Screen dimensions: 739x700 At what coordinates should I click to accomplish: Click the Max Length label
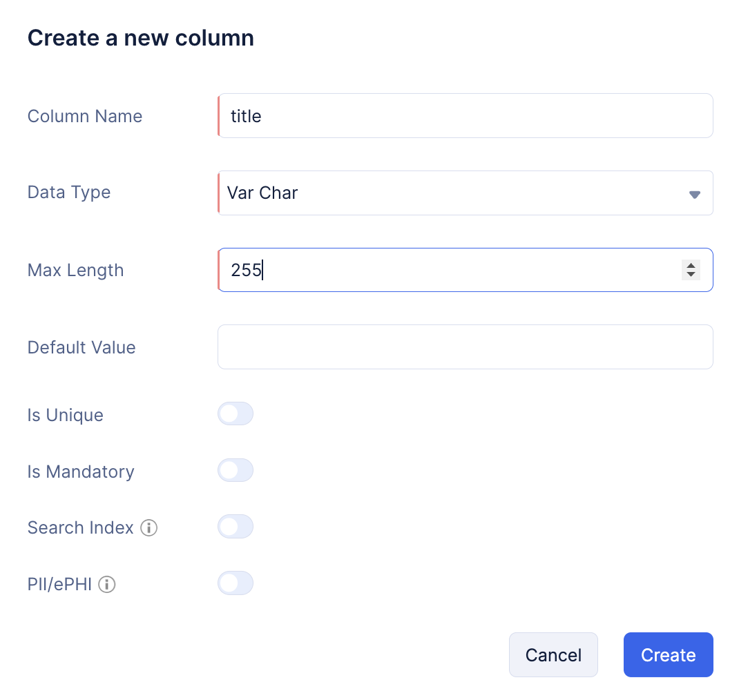tap(75, 270)
